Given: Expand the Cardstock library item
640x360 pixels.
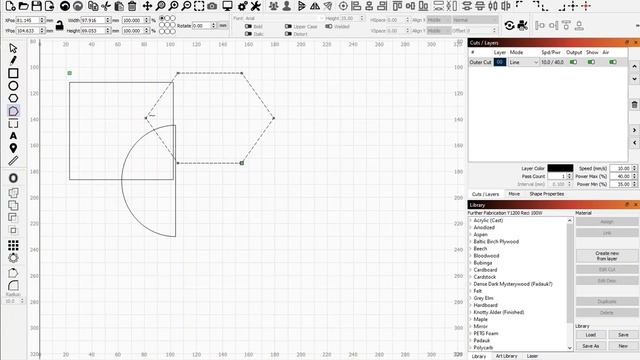Looking at the screenshot, I should click(470, 277).
